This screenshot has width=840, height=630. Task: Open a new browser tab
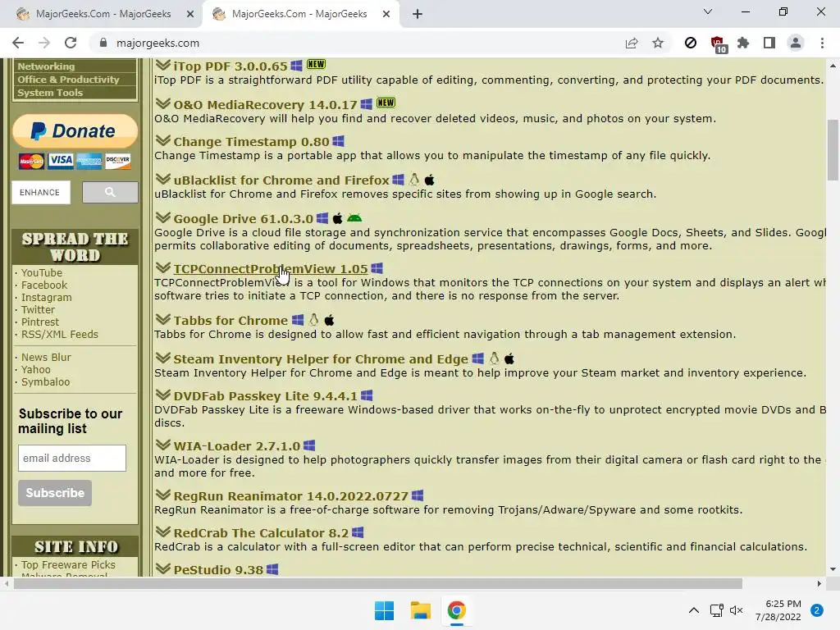tap(418, 15)
